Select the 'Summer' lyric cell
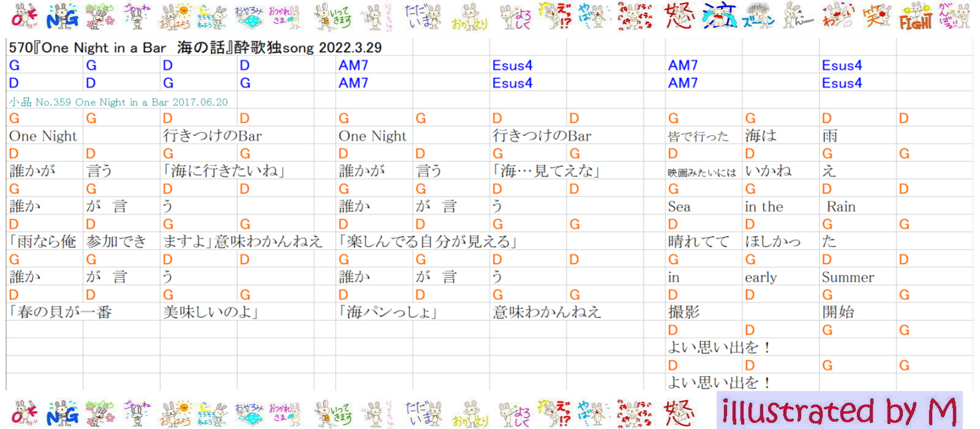The image size is (980, 429). click(848, 277)
